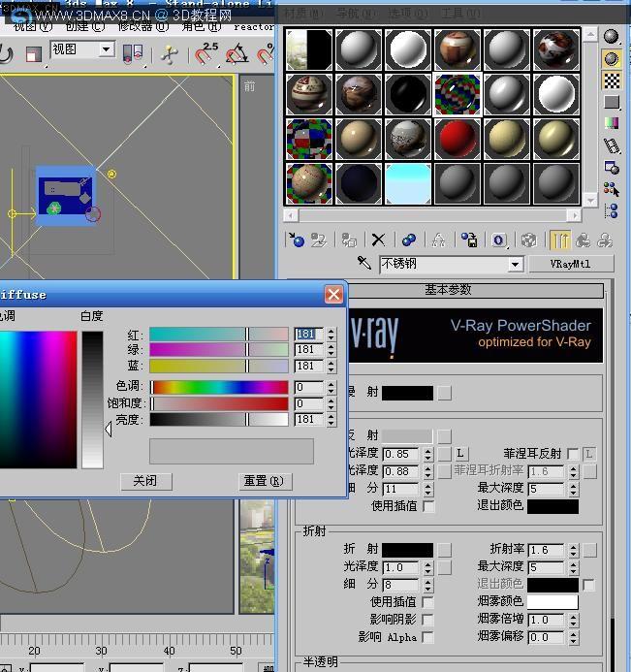
Task: Click the 折射率 spinner arrows
Action: pos(574,550)
